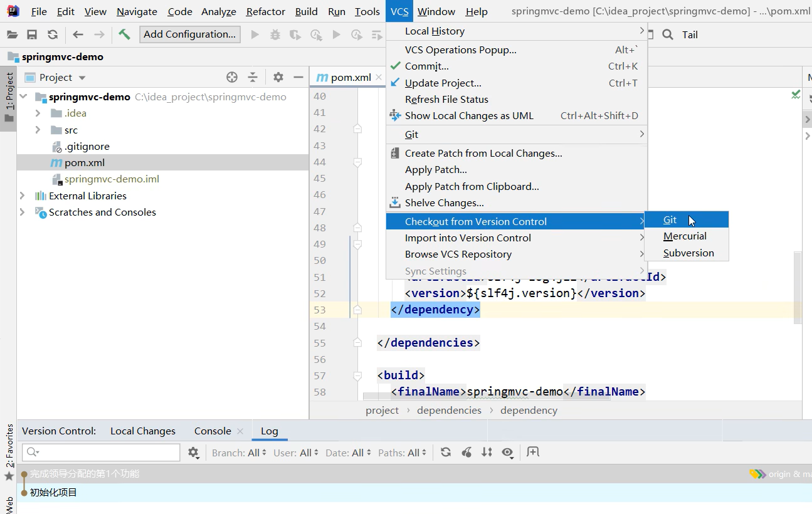Image resolution: width=812 pixels, height=514 pixels.
Task: Collapse the springmvc-demo project root
Action: [24, 97]
